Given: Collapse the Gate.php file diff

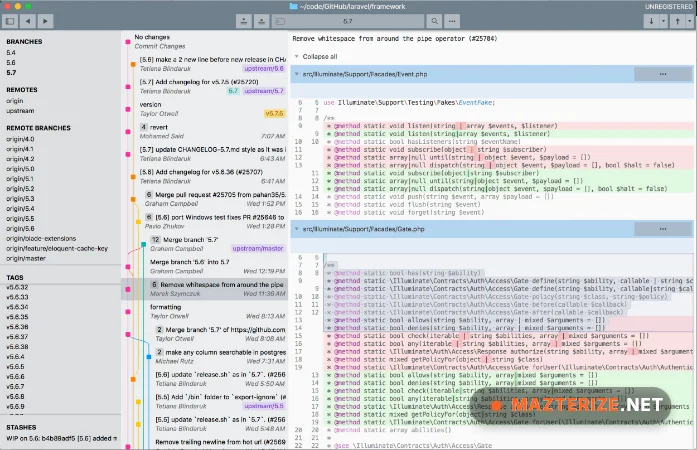Looking at the screenshot, I should coord(296,229).
